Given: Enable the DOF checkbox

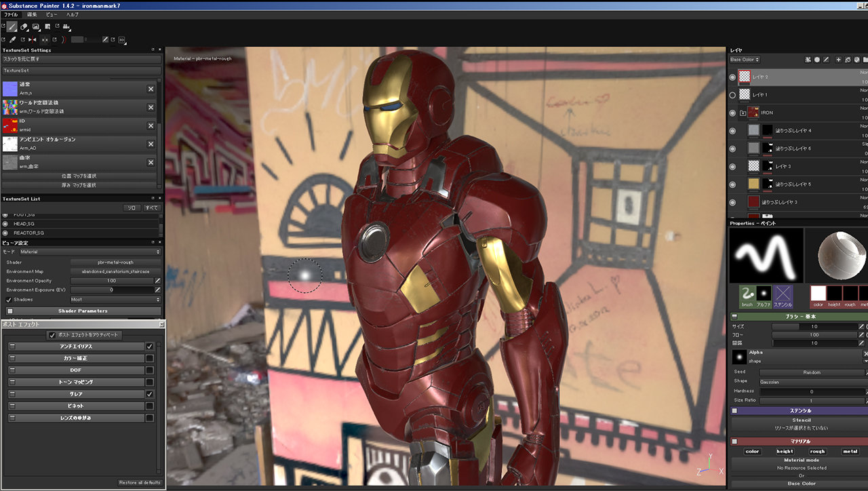Looking at the screenshot, I should (150, 370).
